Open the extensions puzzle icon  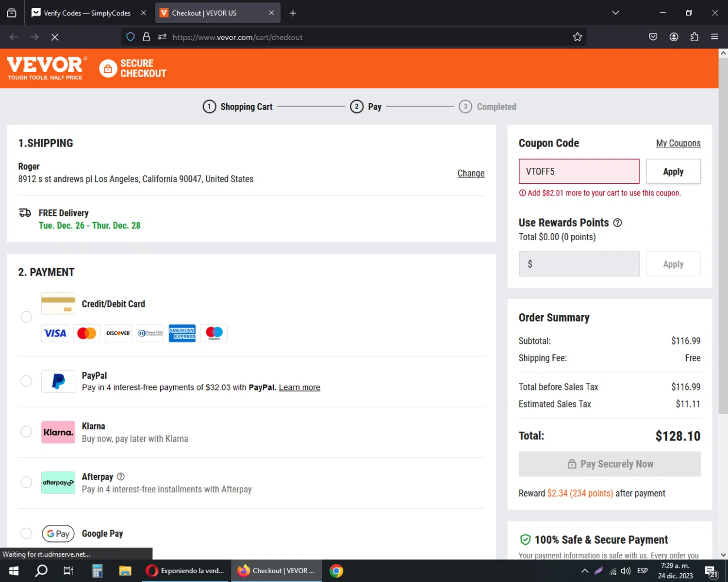694,37
